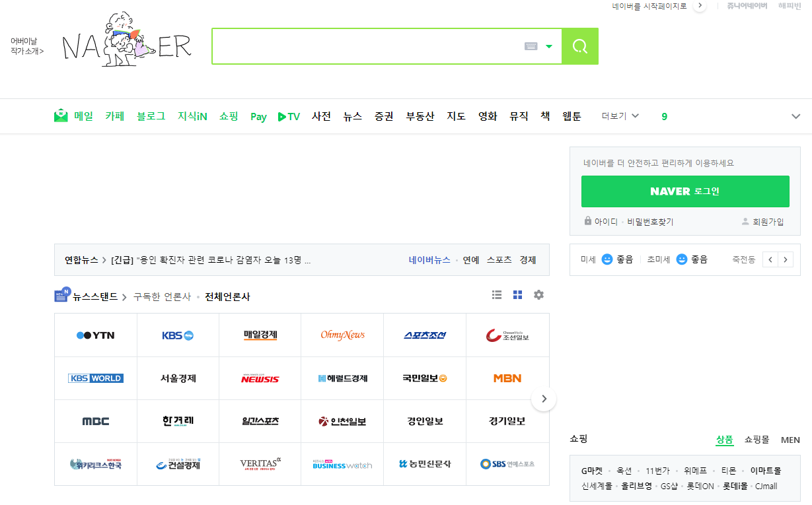Open the NEWSIS publisher logo
This screenshot has height=505, width=812.
(x=260, y=379)
